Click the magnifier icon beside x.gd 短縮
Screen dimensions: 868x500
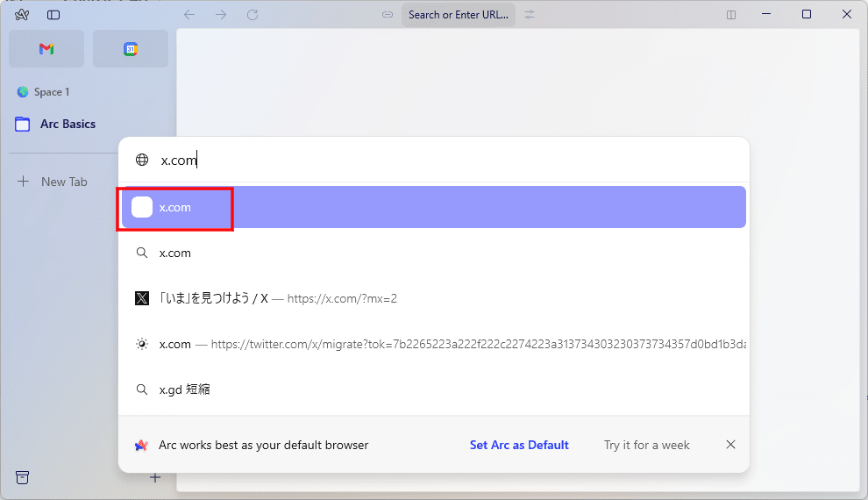coord(142,389)
